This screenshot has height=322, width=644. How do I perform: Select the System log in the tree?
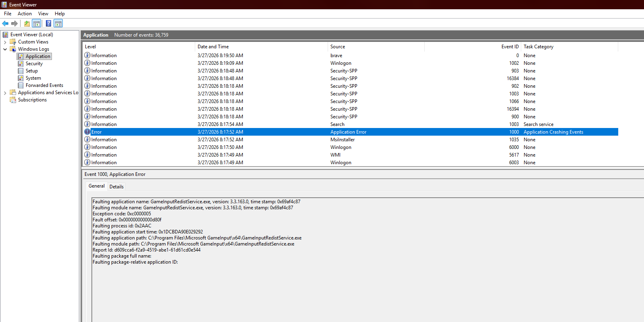point(33,78)
